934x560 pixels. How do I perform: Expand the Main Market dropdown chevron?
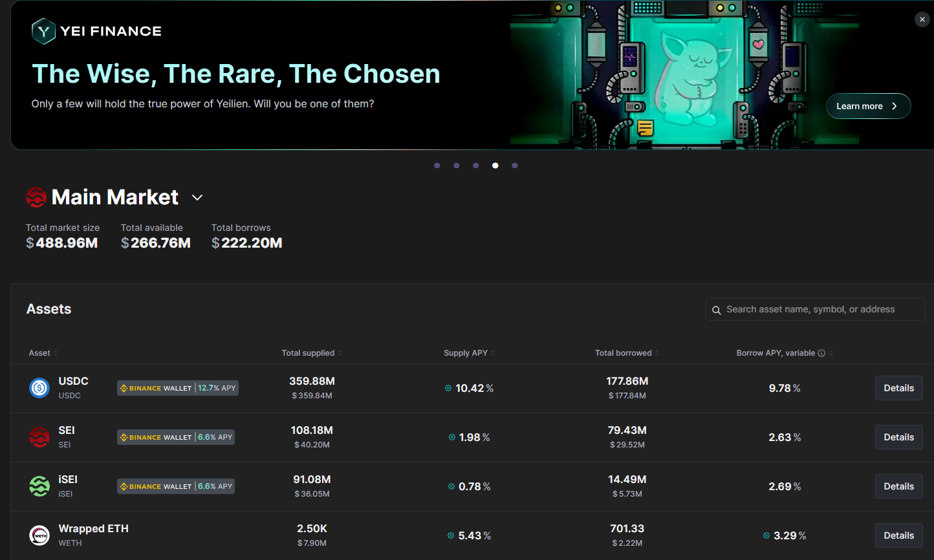tap(197, 198)
